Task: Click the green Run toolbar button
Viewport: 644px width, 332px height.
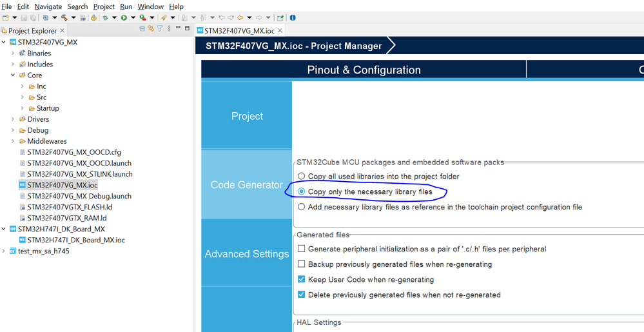Action: (x=124, y=17)
